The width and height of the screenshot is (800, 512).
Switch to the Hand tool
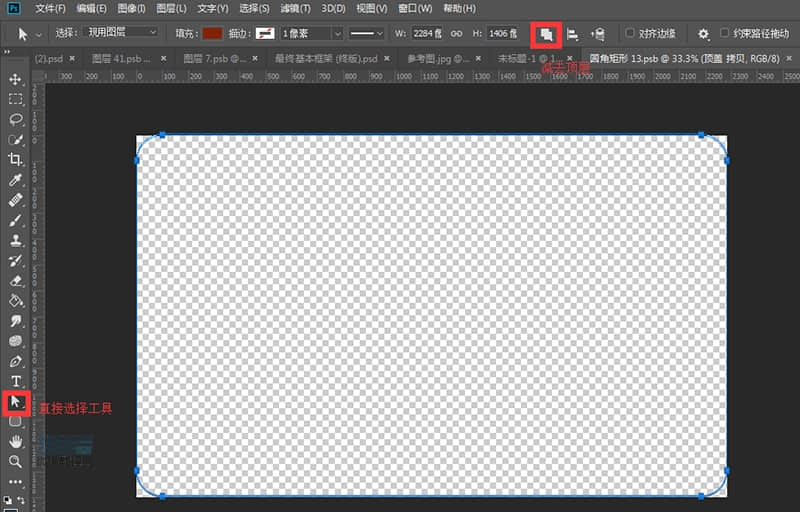tap(15, 441)
